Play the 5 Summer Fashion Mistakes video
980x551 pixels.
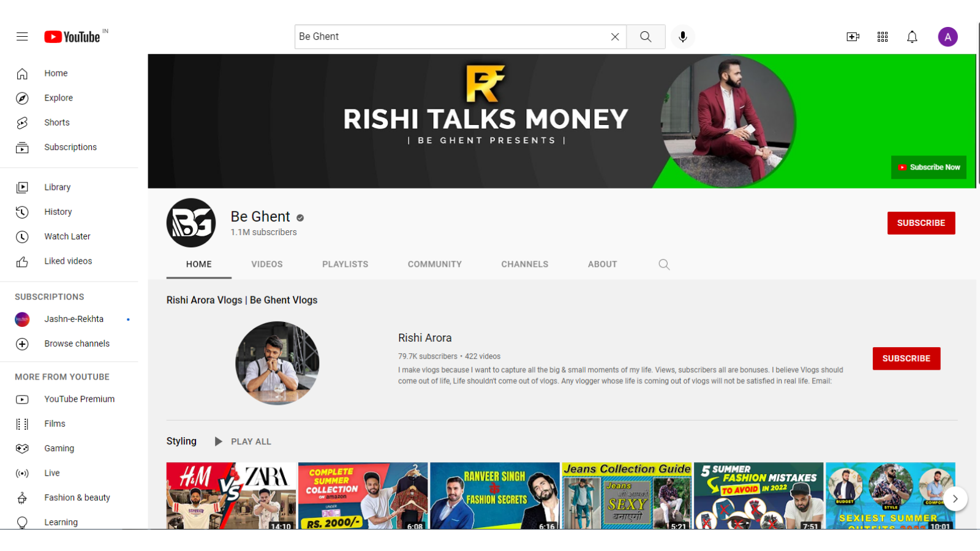pyautogui.click(x=759, y=496)
